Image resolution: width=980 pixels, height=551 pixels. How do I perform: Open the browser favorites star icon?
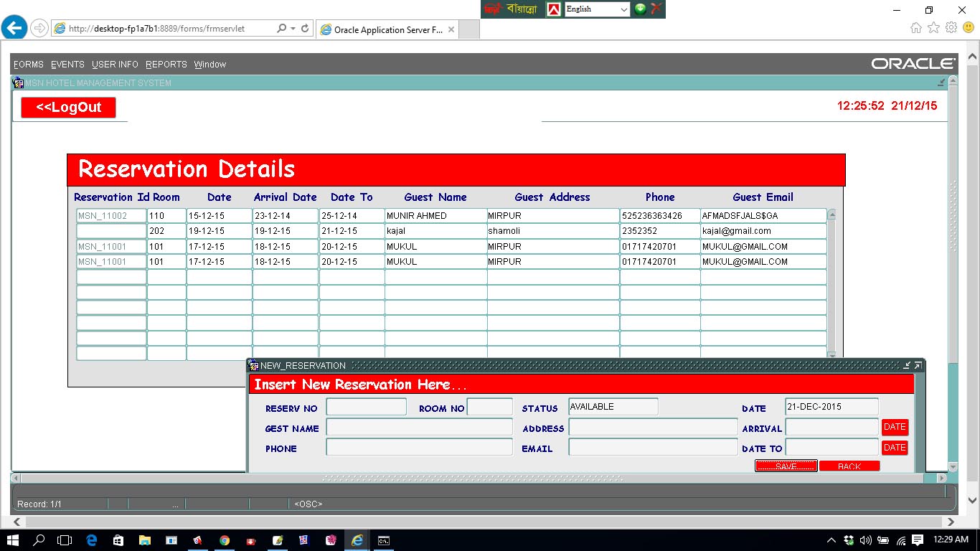click(x=933, y=28)
